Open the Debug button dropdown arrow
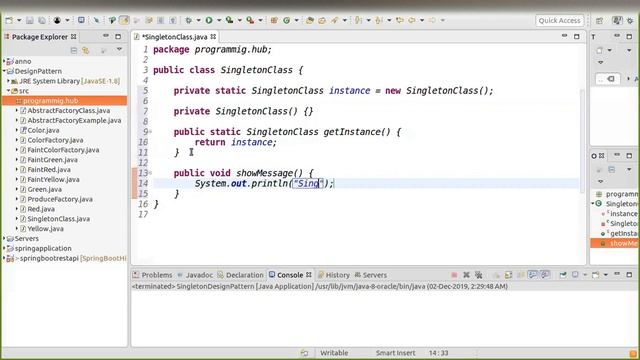The width and height of the screenshot is (640, 360). pos(198,20)
